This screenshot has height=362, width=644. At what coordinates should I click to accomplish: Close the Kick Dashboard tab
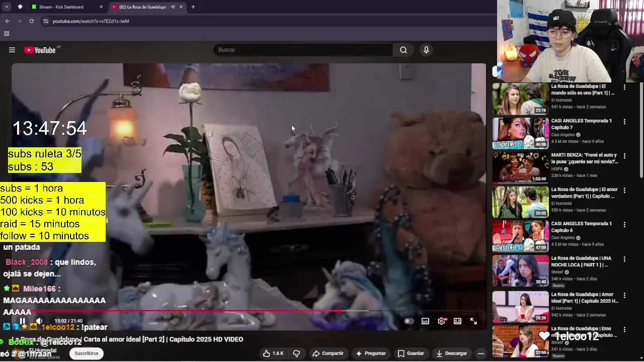[101, 7]
